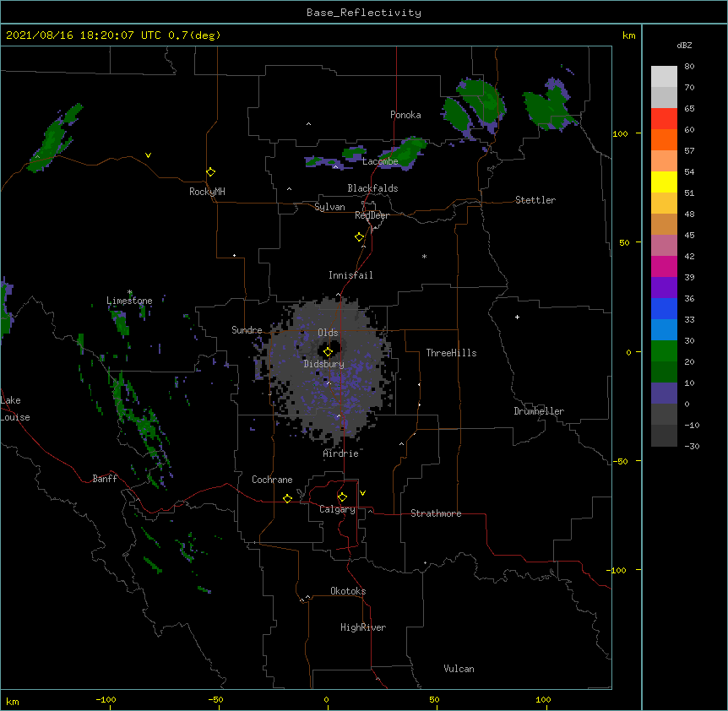Viewport: 728px width, 711px height.
Task: Click the yellow diamond marker near RockyMH
Action: tap(211, 172)
